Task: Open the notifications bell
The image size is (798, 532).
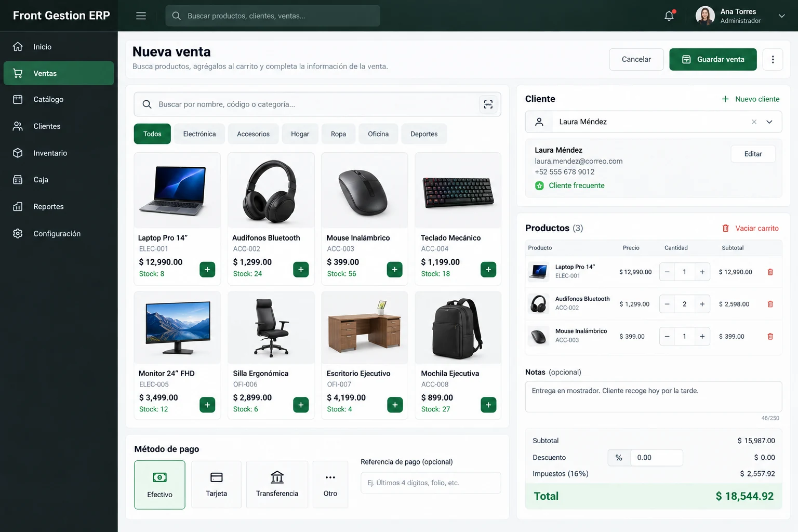Action: (x=669, y=16)
